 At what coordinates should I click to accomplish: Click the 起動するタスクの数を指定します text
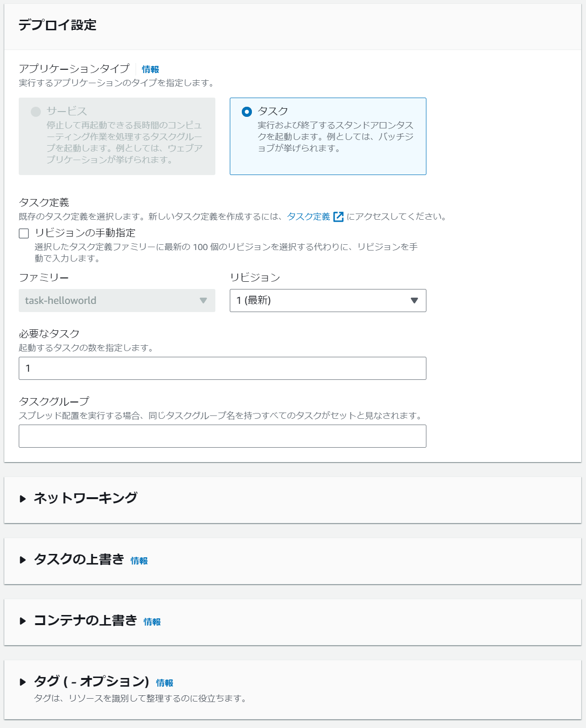coord(87,348)
